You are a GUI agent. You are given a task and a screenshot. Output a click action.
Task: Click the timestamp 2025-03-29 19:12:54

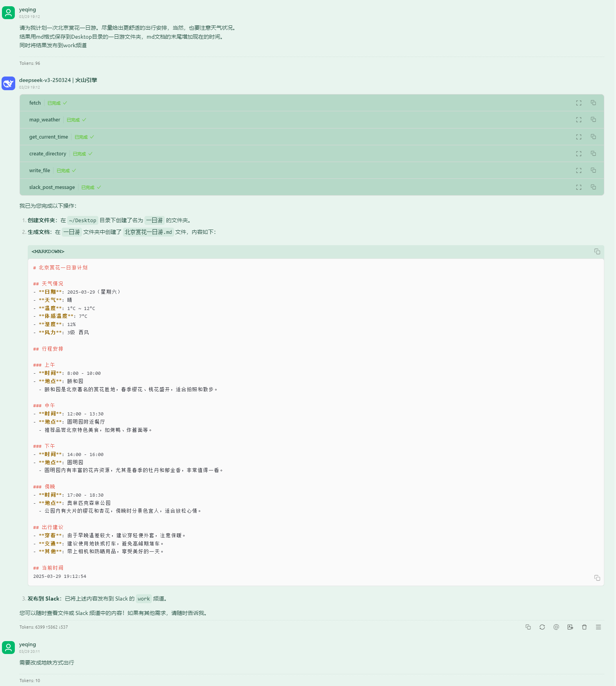60,576
